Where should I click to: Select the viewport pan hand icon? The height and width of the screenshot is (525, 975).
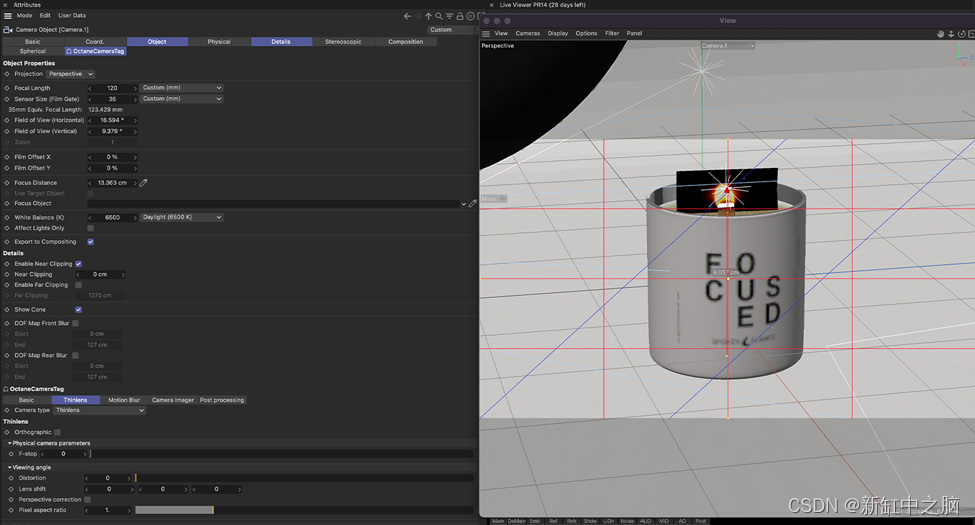point(940,34)
